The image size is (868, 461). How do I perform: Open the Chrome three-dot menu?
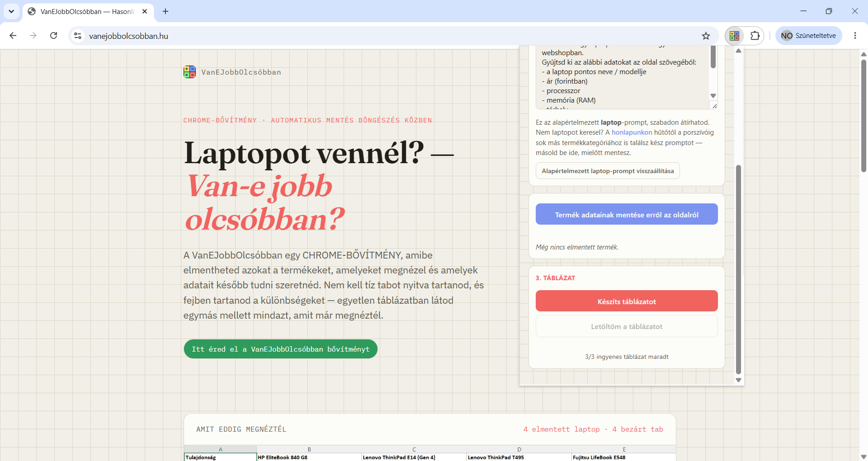click(855, 36)
